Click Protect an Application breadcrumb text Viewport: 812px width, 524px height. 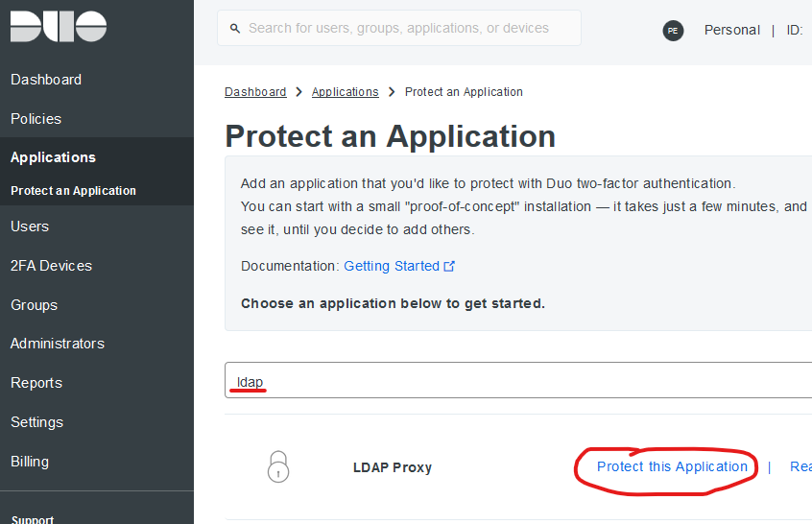click(464, 92)
